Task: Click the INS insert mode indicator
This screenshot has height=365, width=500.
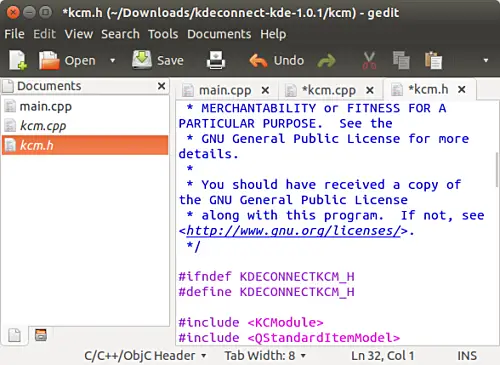Action: (467, 356)
